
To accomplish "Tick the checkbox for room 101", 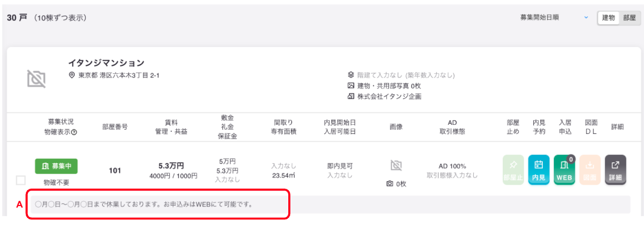I will point(21,180).
